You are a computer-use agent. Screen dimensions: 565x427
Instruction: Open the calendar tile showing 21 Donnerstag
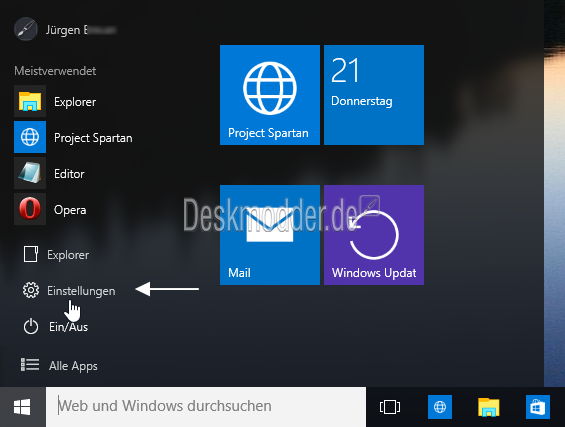click(x=374, y=95)
